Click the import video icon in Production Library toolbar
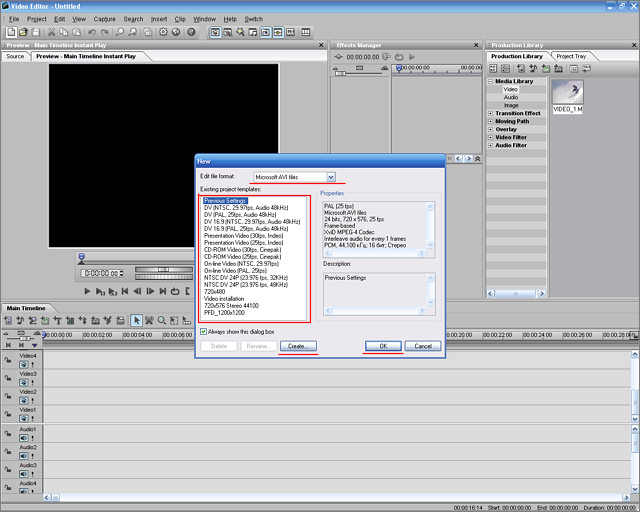The width and height of the screenshot is (640, 512). coord(521,69)
